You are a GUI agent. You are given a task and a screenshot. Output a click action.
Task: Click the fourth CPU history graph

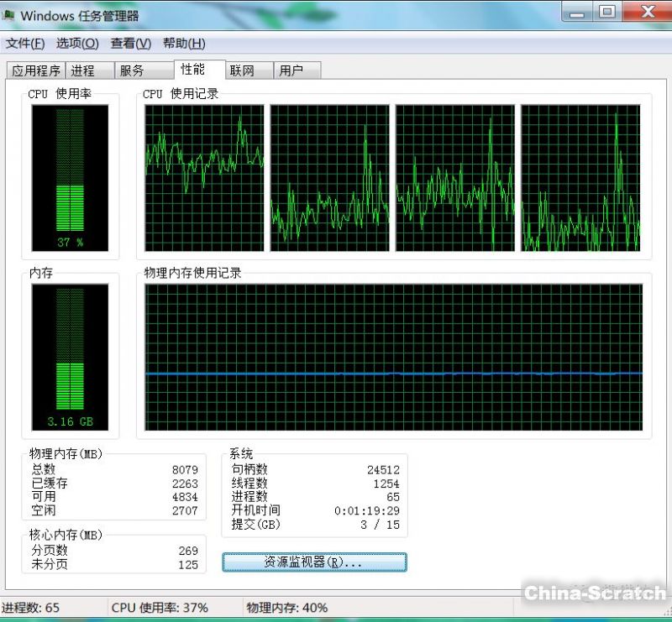pos(580,177)
